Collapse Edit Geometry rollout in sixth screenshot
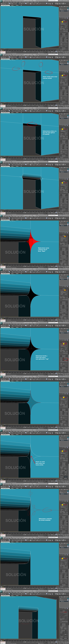This screenshot has height=644, width=69. (x=64, y=314)
